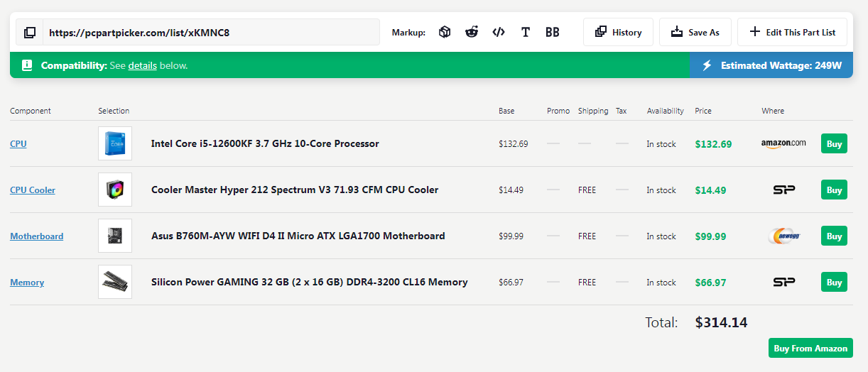Click the cooler base price $14.49
The height and width of the screenshot is (372, 868).
pyautogui.click(x=511, y=190)
